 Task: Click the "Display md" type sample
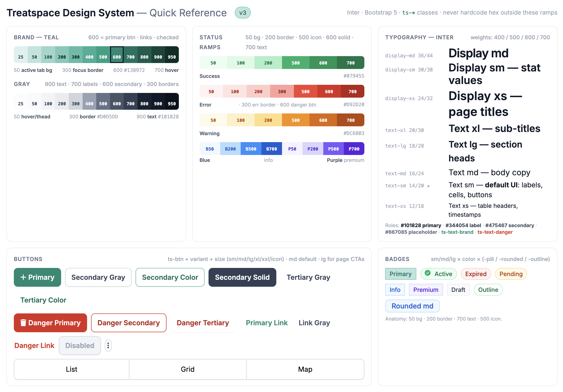[478, 53]
